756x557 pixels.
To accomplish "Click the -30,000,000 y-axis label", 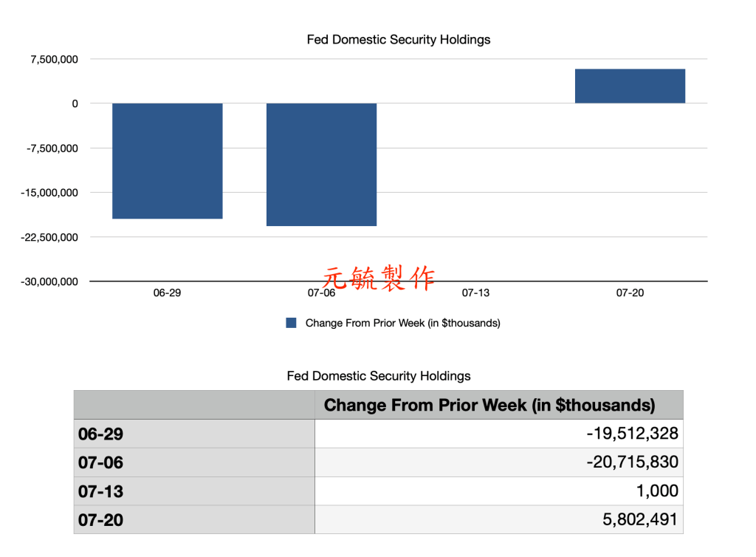I will tap(49, 281).
